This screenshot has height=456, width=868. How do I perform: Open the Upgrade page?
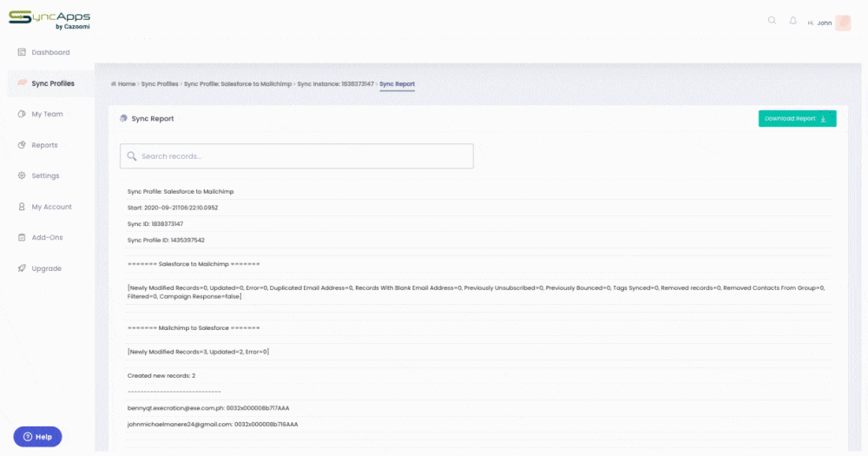point(47,268)
